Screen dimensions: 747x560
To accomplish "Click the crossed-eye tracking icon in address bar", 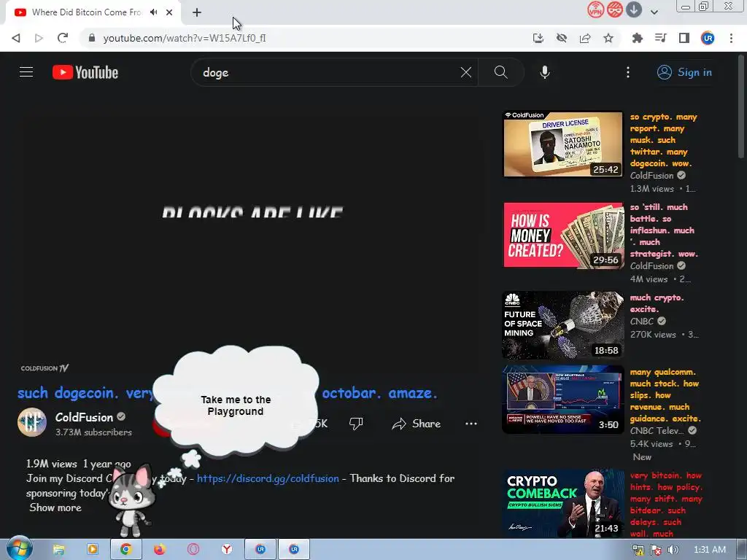I will point(562,38).
